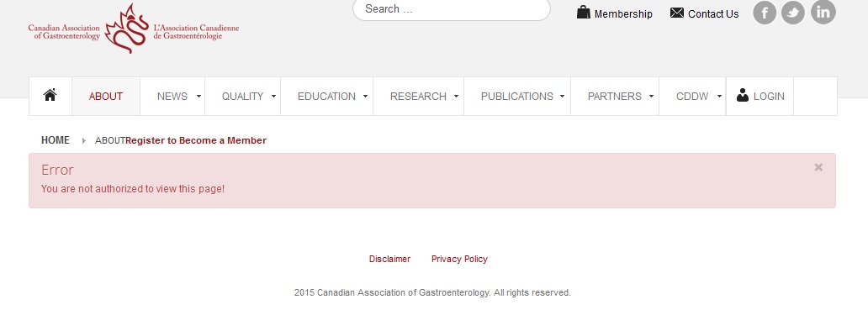The height and width of the screenshot is (331, 868).
Task: Expand the CDDW dropdown arrow
Action: pos(719,96)
